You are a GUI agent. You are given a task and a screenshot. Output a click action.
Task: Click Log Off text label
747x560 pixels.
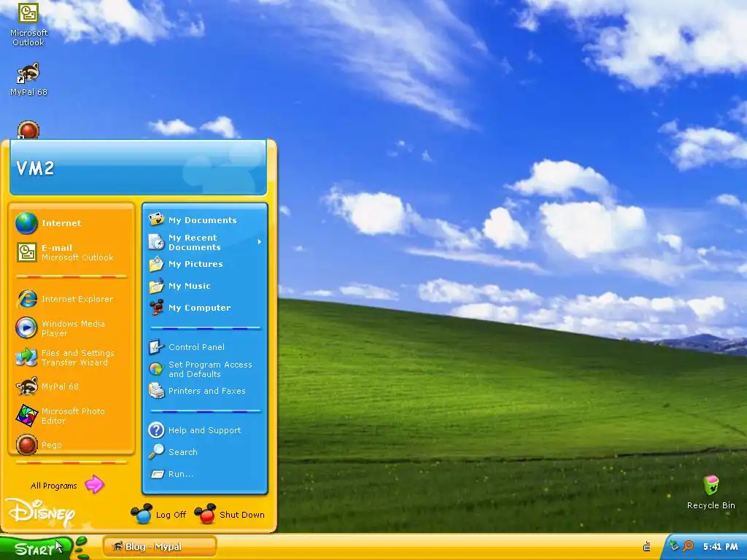click(171, 515)
